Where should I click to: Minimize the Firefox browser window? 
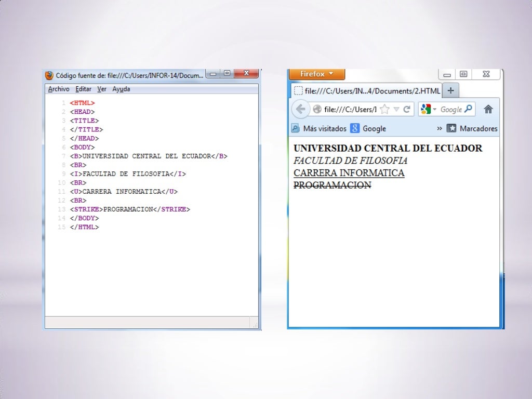point(447,74)
